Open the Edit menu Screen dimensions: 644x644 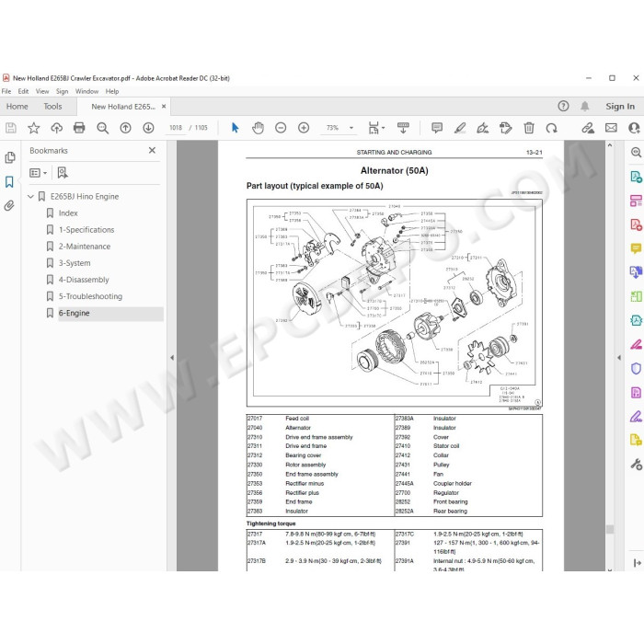[x=23, y=91]
